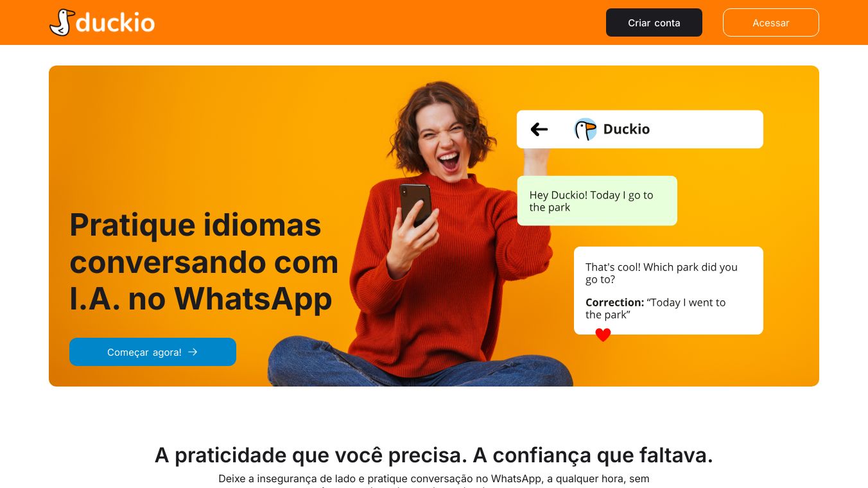Click the green 'Hey Duckio!' message bubble
This screenshot has height=488, width=868.
[x=597, y=201]
